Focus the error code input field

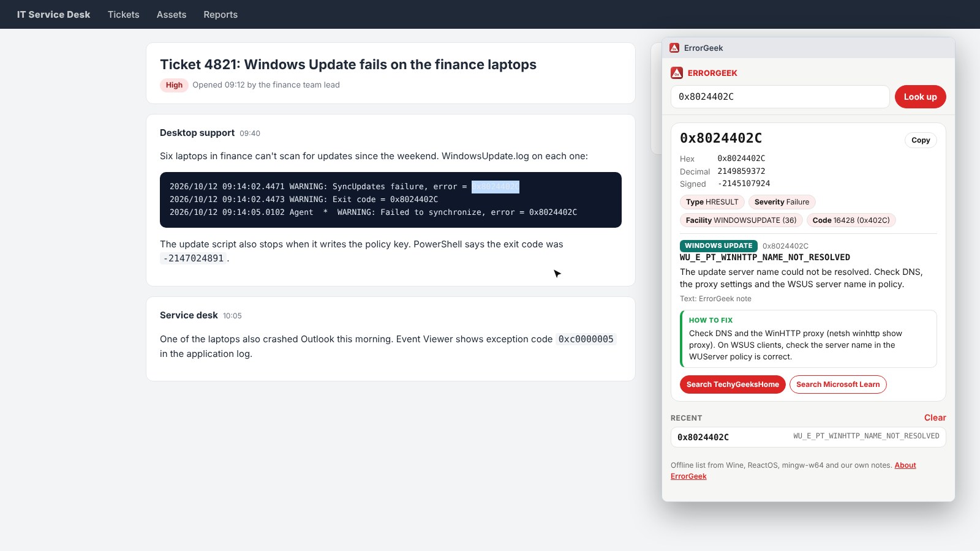[780, 97]
